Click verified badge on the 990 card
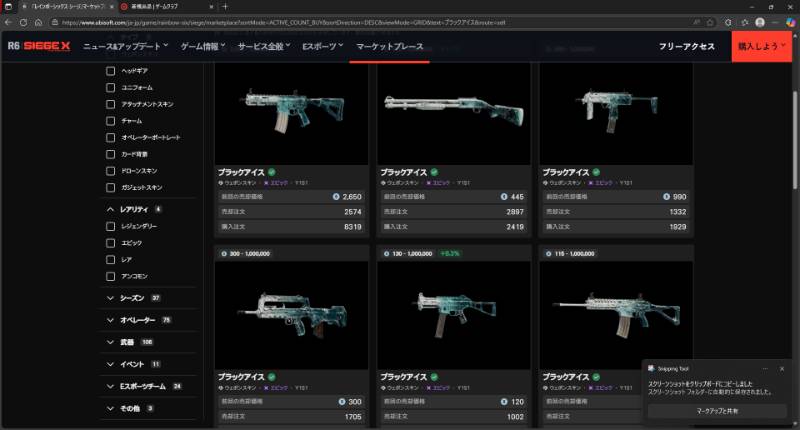The image size is (800, 430). coord(596,172)
